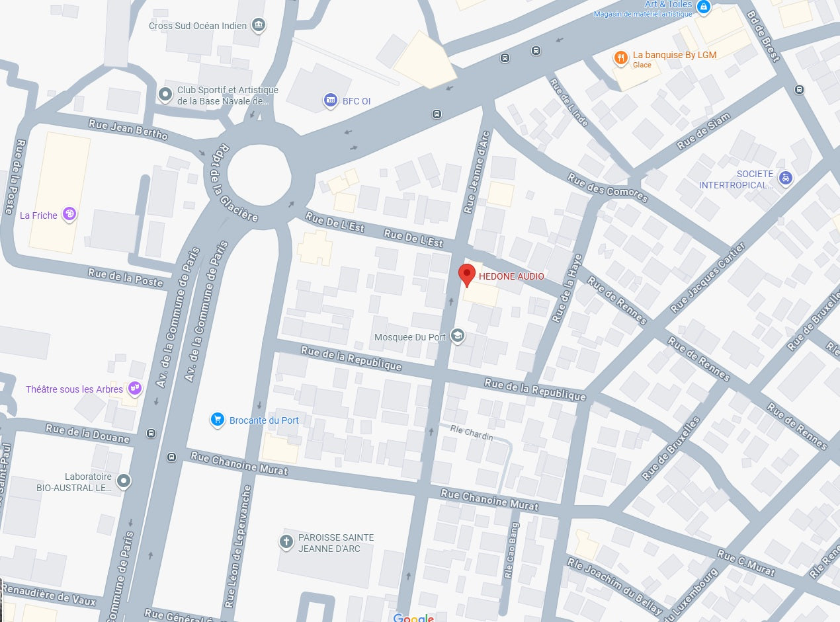The width and height of the screenshot is (840, 622).
Task: Click the Google logo at the bottom
Action: (413, 617)
